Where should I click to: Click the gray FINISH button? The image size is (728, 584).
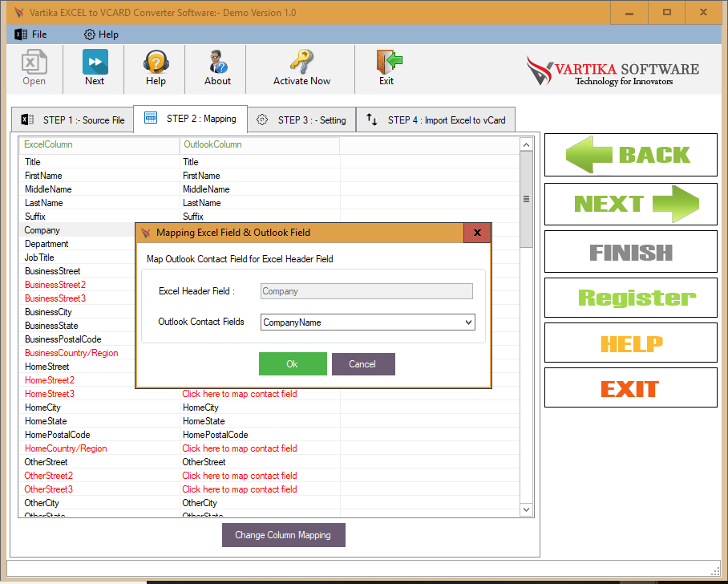(x=630, y=251)
